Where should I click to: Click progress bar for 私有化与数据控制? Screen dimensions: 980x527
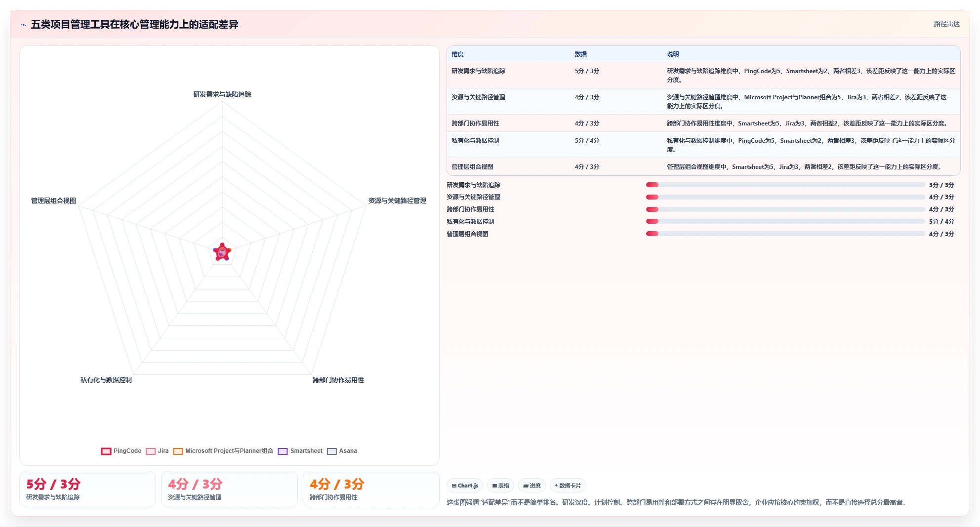(785, 221)
